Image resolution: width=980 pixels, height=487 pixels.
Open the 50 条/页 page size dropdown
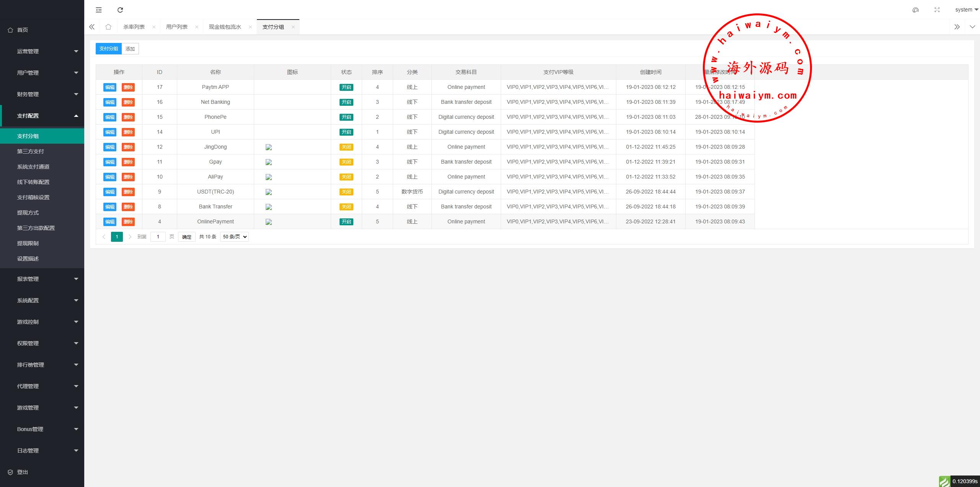[234, 237]
